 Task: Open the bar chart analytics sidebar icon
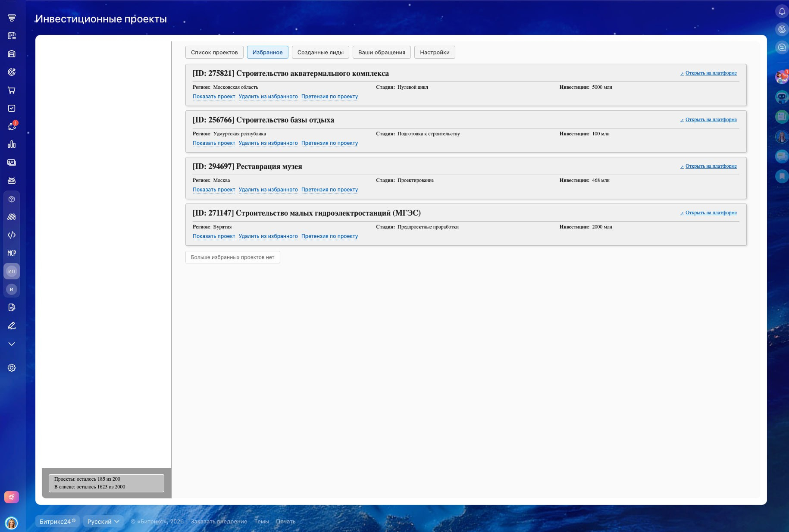click(12, 144)
